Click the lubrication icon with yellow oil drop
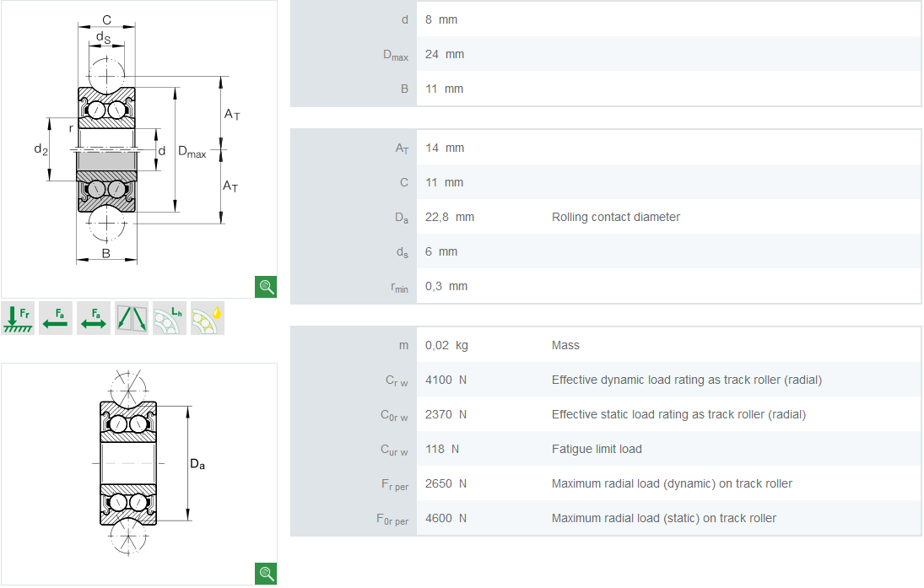Image resolution: width=924 pixels, height=588 pixels. tap(208, 318)
